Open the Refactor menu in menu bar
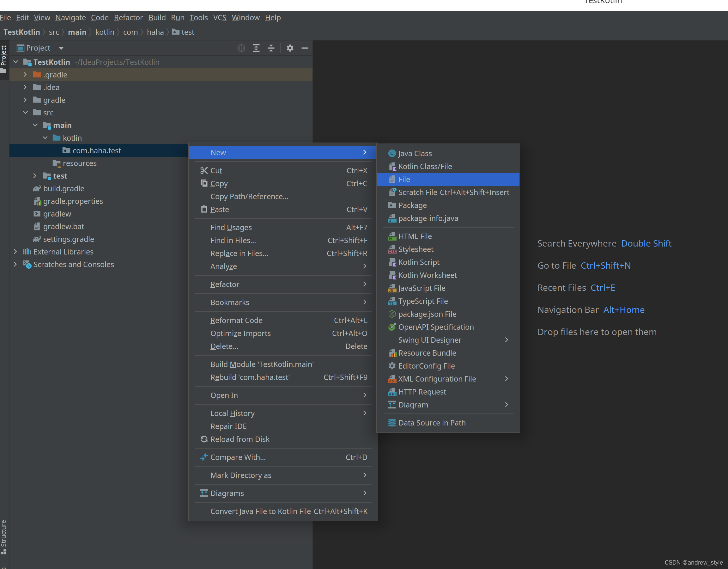Viewport: 728px width, 569px height. [128, 18]
